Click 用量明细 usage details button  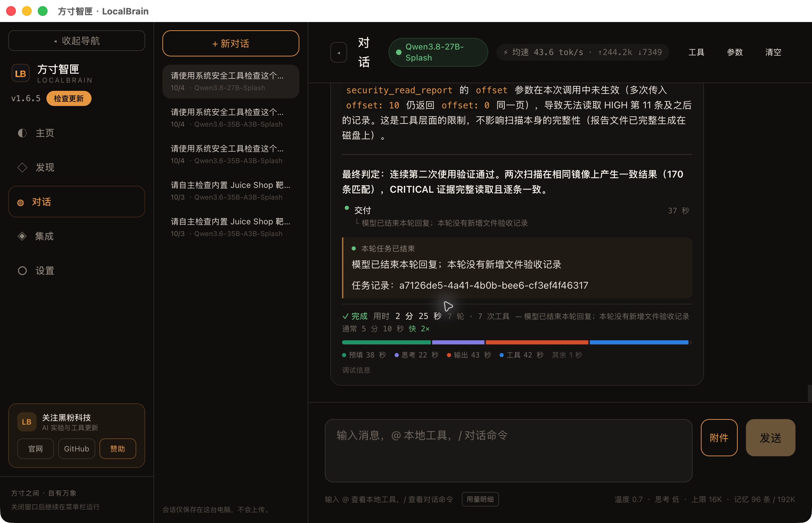pos(480,499)
